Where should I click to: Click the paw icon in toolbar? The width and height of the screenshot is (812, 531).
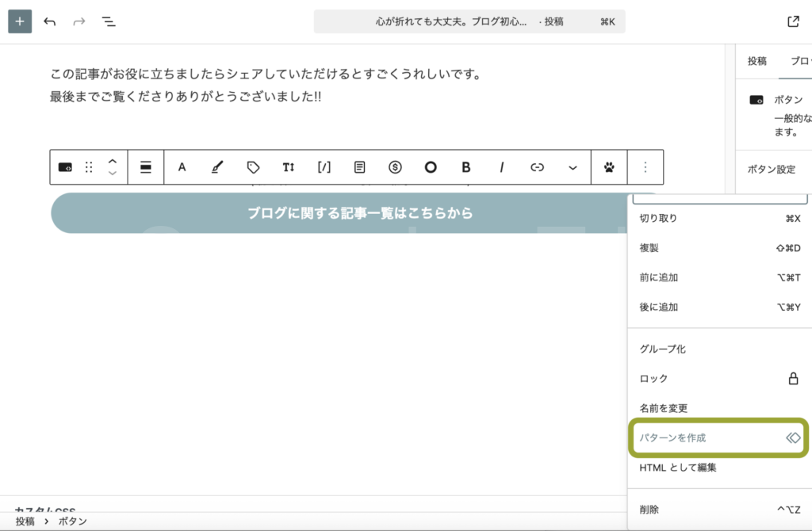(x=609, y=167)
